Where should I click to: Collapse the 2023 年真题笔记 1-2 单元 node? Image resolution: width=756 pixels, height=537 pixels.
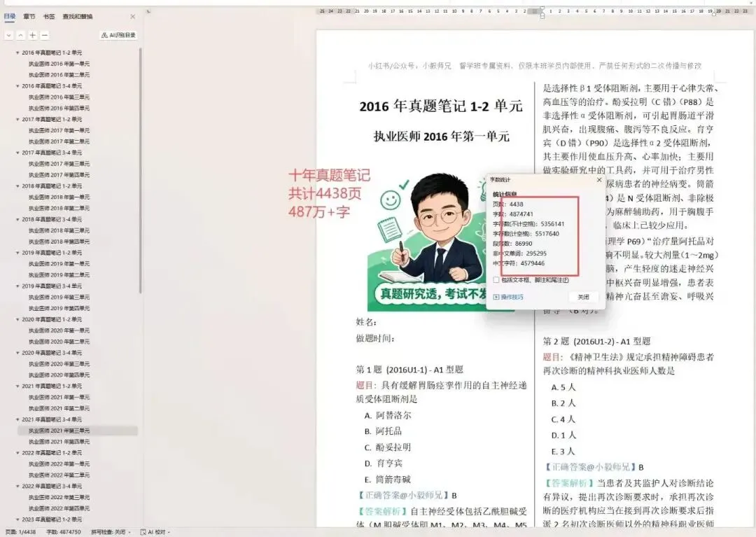pos(17,519)
